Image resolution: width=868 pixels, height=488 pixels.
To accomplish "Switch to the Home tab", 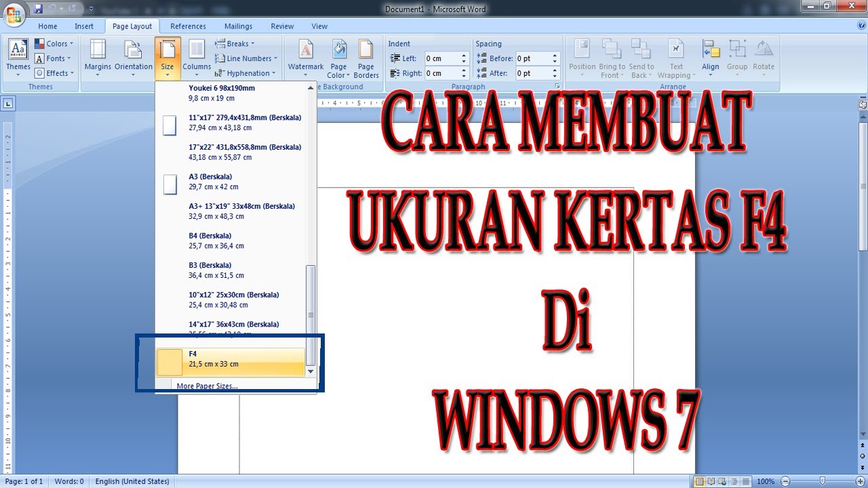I will click(x=47, y=26).
